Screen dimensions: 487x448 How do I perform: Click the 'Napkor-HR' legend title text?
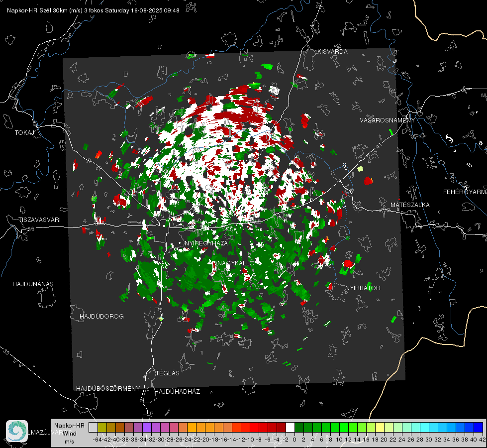(x=69, y=425)
